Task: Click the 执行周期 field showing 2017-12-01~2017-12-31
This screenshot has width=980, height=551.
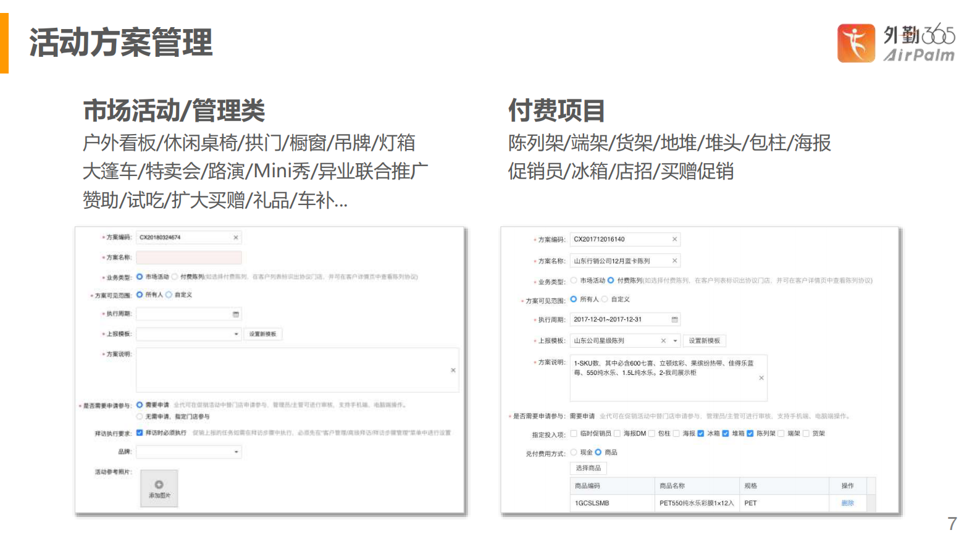Action: point(626,319)
